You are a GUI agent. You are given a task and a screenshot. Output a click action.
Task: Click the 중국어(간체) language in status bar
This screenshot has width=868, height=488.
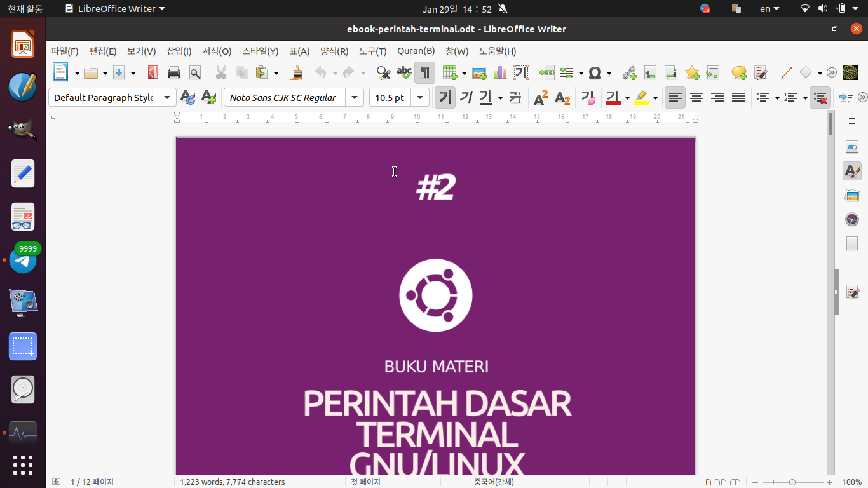click(494, 482)
